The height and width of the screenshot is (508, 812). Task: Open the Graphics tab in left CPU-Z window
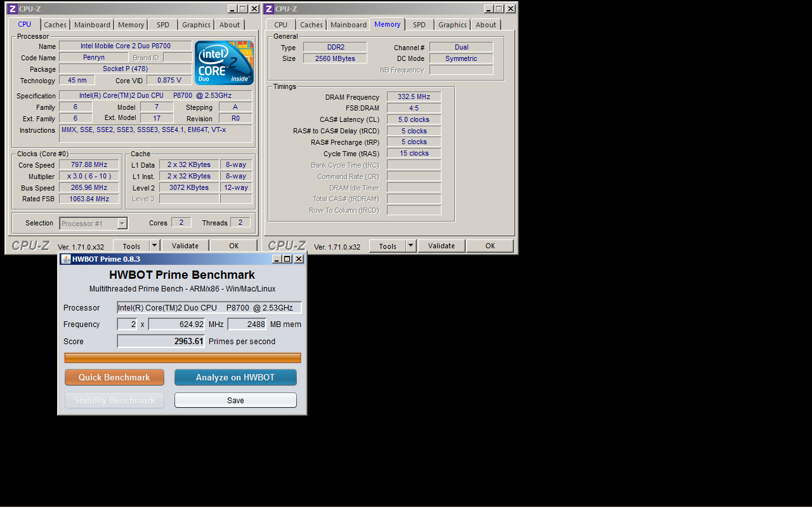click(196, 25)
